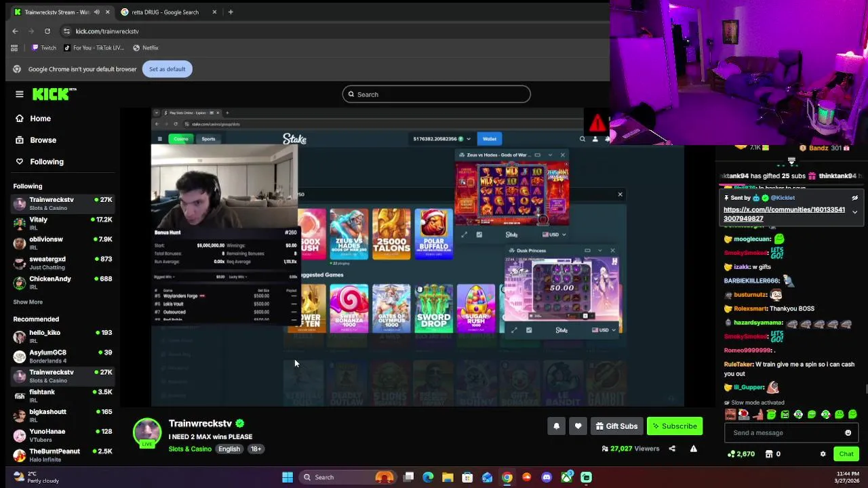Hide the pinned message eye icon

pos(854,198)
